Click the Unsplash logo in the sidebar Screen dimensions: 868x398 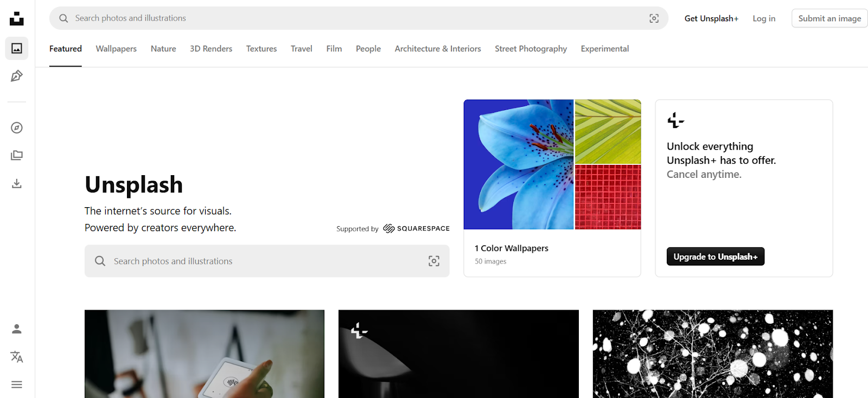pos(17,18)
